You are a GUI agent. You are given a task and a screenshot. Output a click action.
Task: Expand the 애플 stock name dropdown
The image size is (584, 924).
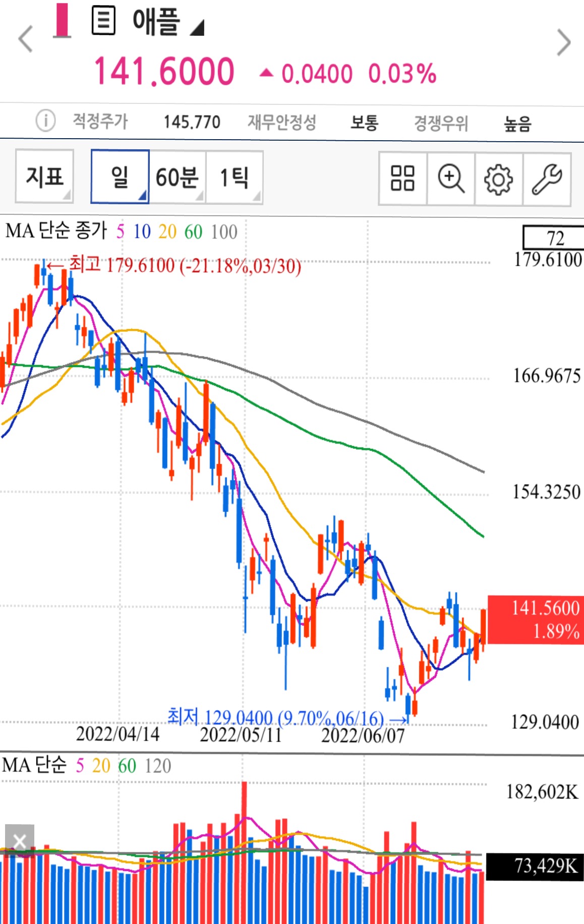[197, 28]
